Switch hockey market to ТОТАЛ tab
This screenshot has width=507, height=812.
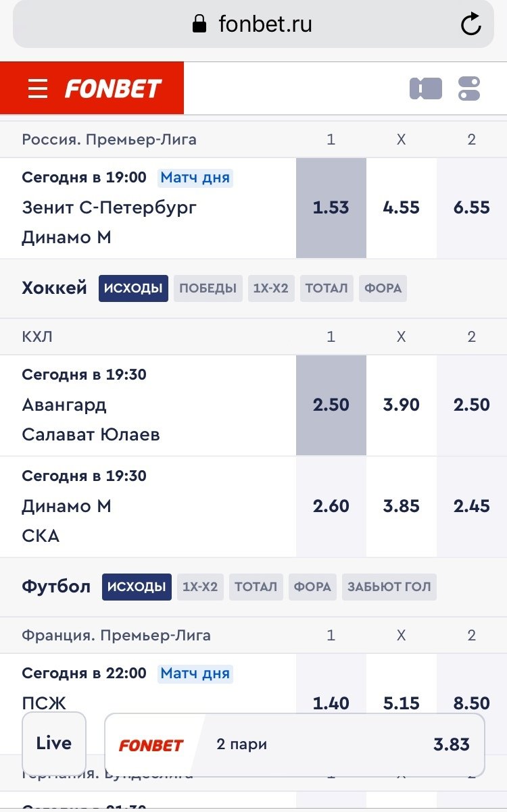(x=326, y=288)
